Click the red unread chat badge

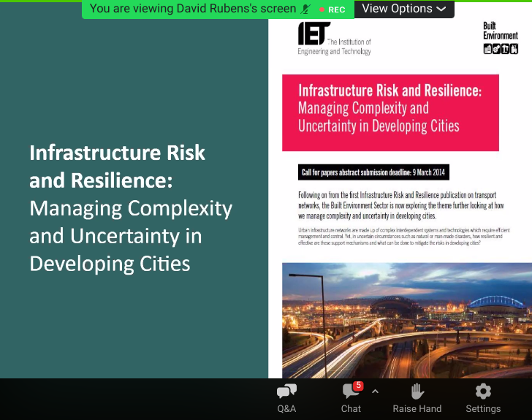click(358, 386)
